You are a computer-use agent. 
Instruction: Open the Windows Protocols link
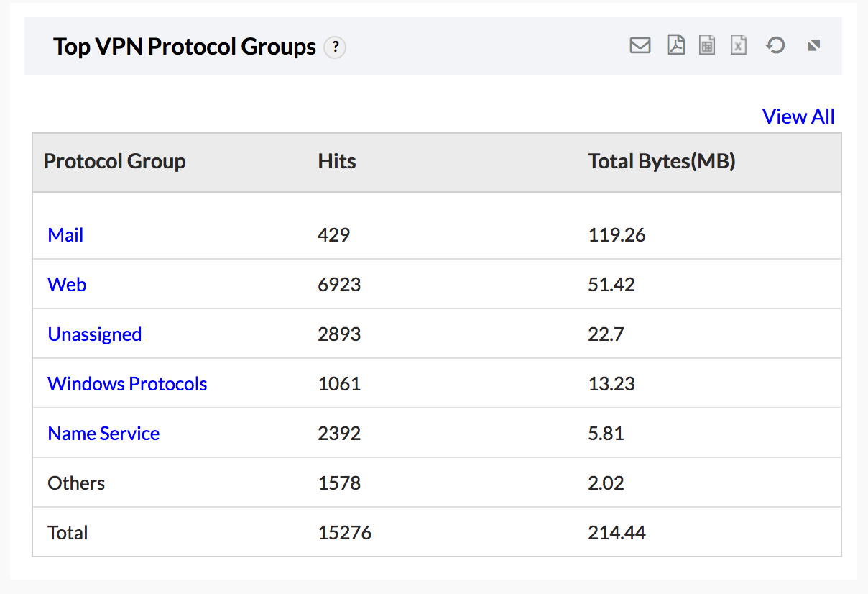click(127, 384)
